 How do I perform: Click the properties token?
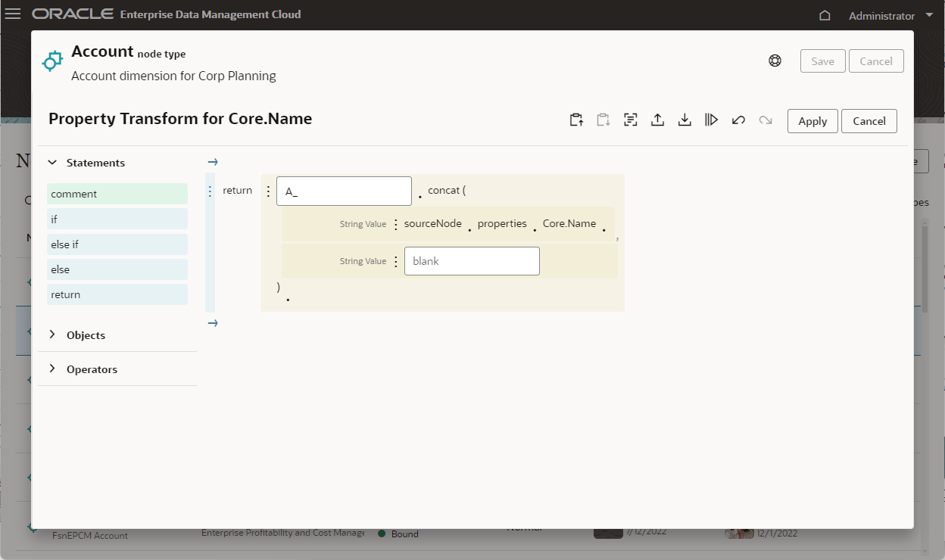click(x=502, y=224)
